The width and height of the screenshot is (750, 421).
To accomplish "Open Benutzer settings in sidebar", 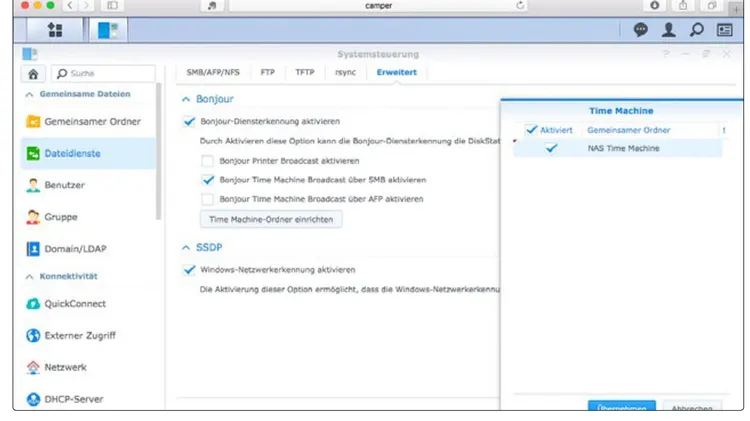I will (88, 185).
